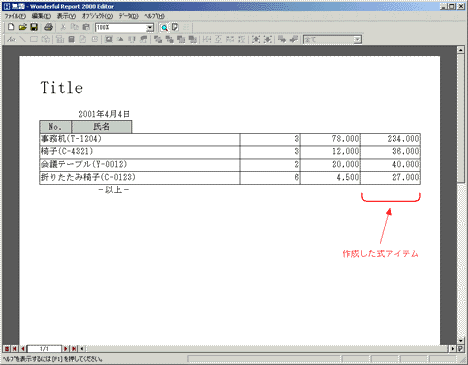Viewport: 468px width, 365px height.
Task: Open the 表示(V) menu
Action: (x=66, y=16)
